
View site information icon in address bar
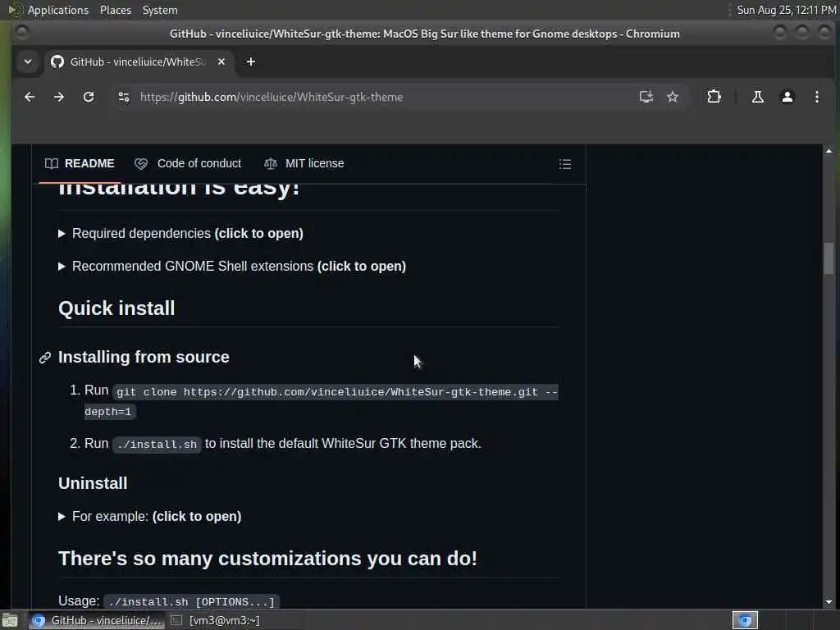click(124, 97)
